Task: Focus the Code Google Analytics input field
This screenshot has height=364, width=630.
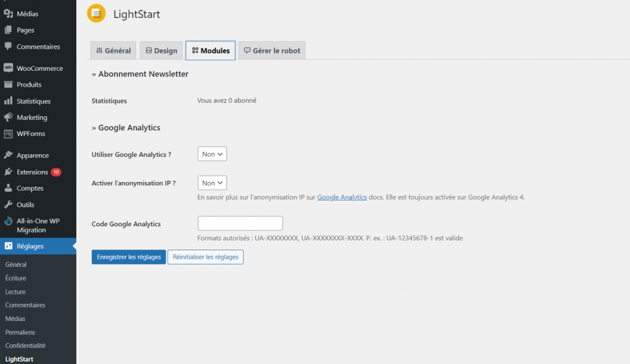Action: [240, 224]
